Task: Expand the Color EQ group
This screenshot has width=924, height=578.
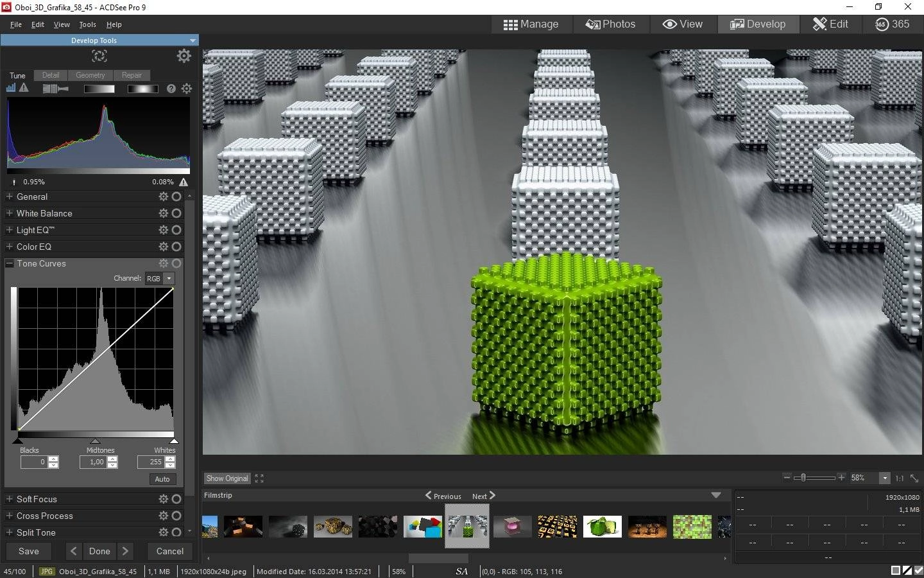Action: pos(10,247)
